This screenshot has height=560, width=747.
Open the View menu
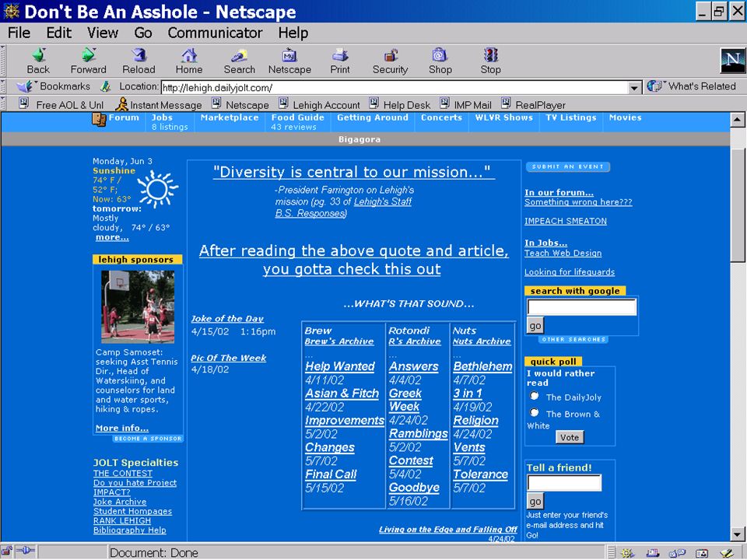103,33
